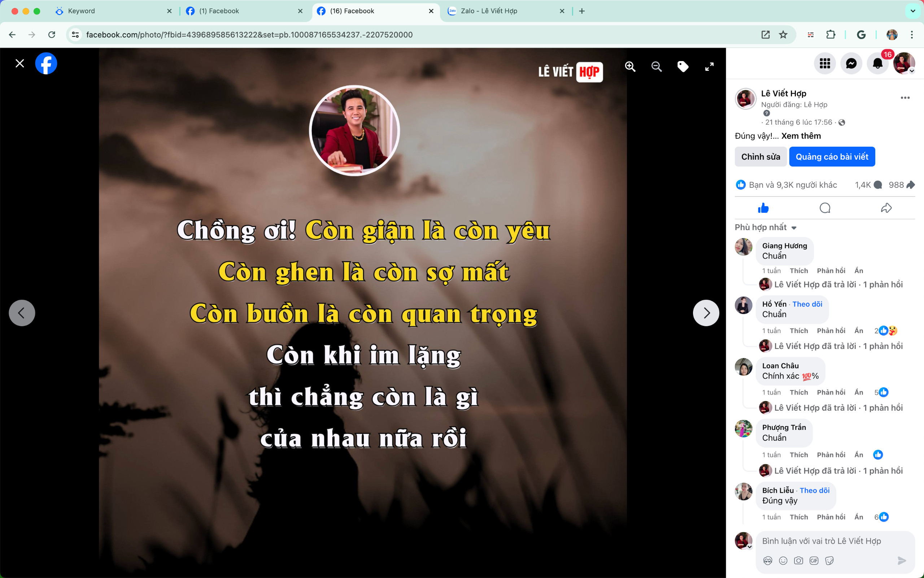Open the Facebook menu grid icon
The height and width of the screenshot is (578, 924).
point(825,64)
